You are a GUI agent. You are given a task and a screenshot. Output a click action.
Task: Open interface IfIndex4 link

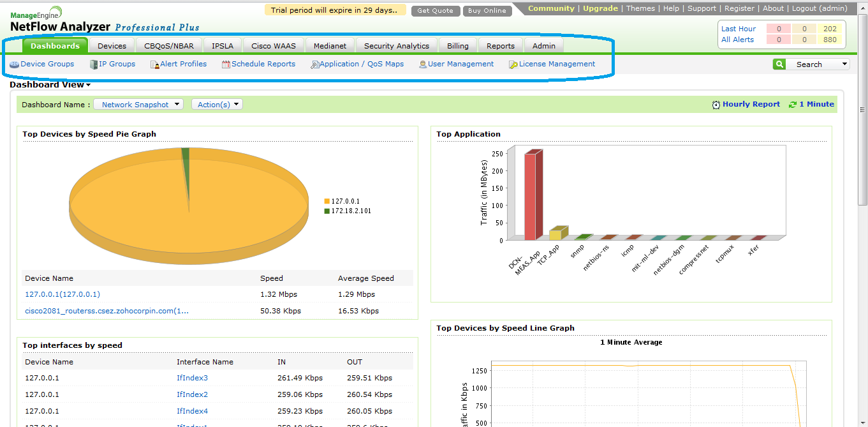tap(192, 411)
